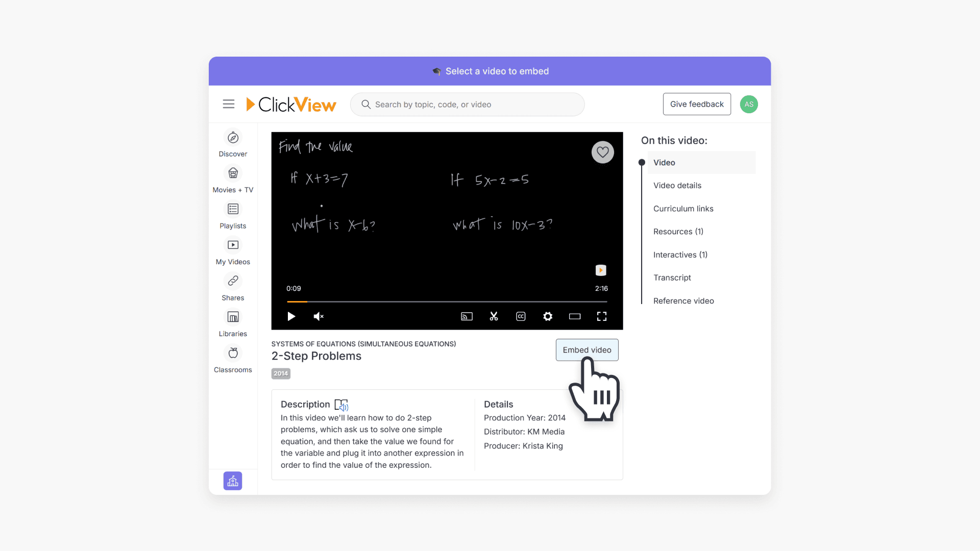
Task: Click the Producer: Krista King text
Action: (523, 446)
